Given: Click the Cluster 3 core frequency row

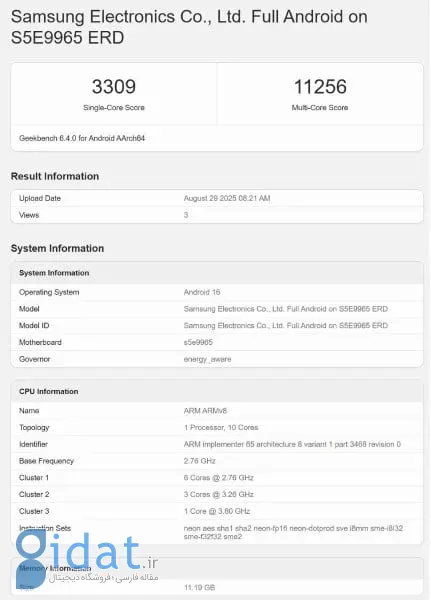Looking at the screenshot, I should pos(217,511).
